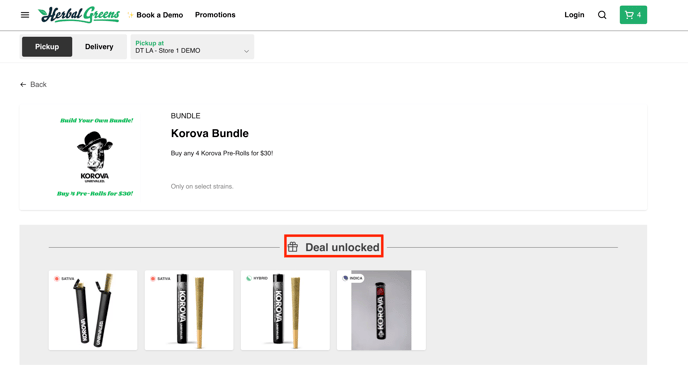This screenshot has width=688, height=374.
Task: Open the first Sativa two-tube pre-roll product
Action: point(93,310)
